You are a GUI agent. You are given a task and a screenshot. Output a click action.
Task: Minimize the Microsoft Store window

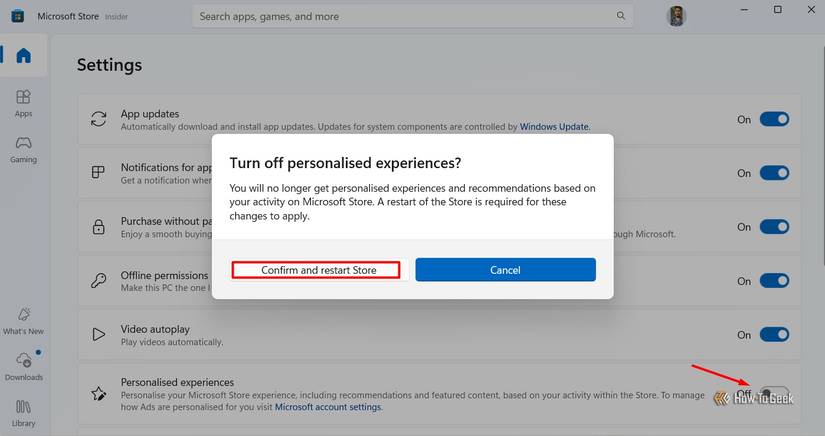point(744,10)
